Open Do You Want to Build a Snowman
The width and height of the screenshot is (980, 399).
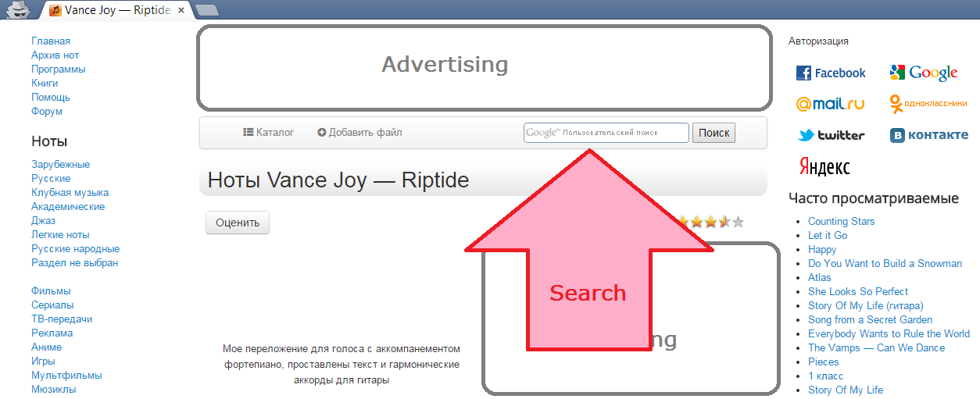click(885, 264)
